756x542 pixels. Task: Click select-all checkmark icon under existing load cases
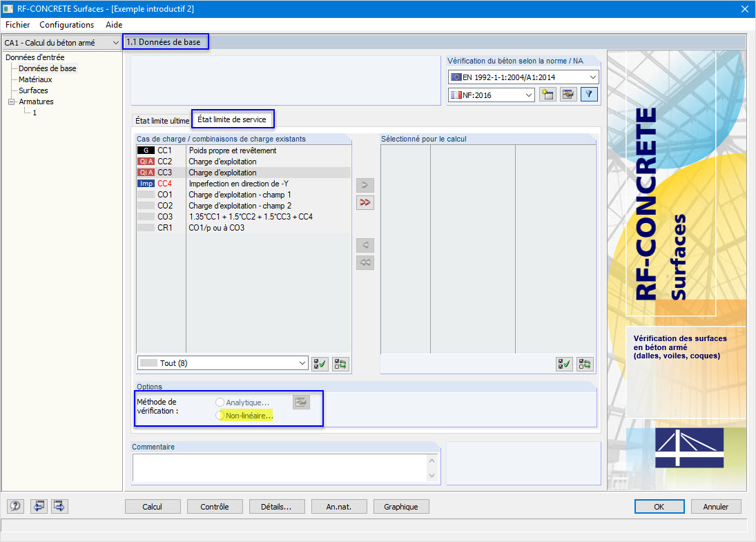tap(320, 364)
